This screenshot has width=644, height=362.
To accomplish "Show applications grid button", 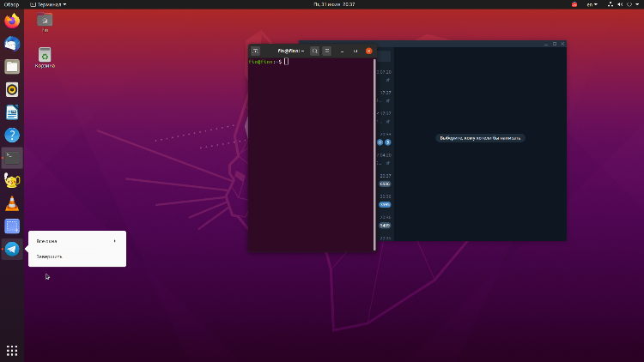I will pos(12,350).
